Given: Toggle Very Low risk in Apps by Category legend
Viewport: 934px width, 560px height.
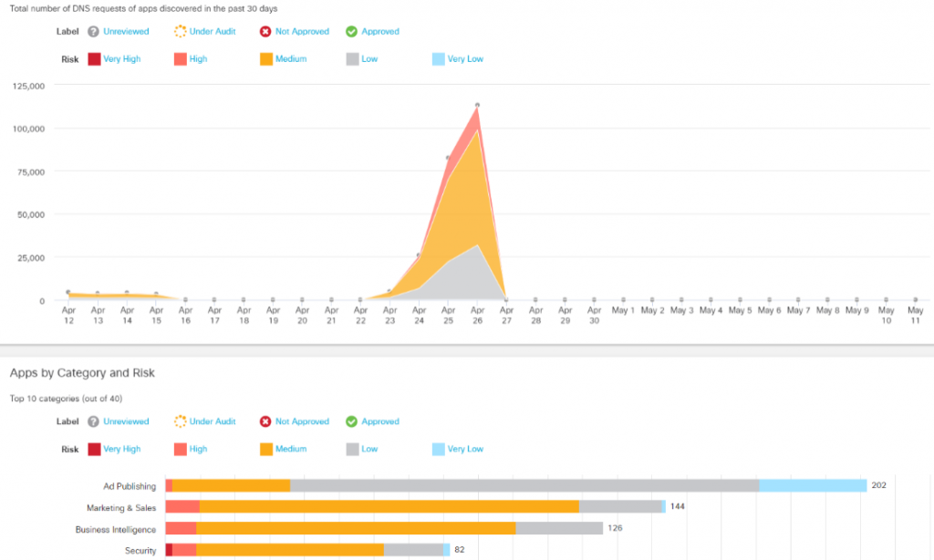Looking at the screenshot, I should 438,450.
